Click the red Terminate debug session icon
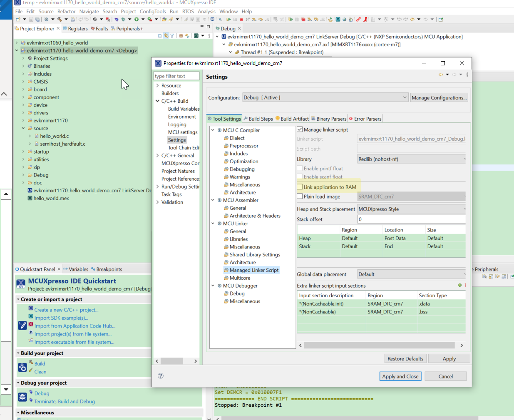 pos(241,19)
